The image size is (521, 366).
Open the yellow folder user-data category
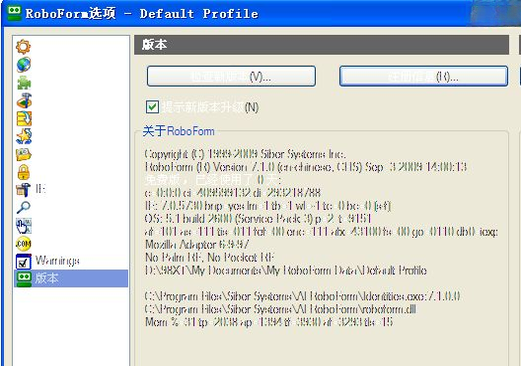click(x=23, y=154)
